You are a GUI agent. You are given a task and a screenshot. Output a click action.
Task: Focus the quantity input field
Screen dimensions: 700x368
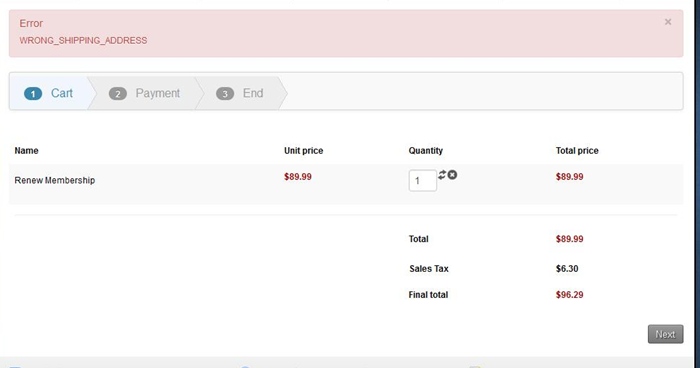click(422, 180)
